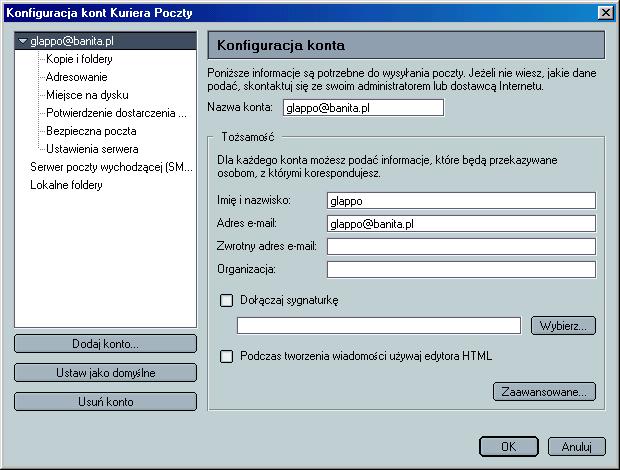Click the Usuń konto button
Image resolution: width=620 pixels, height=470 pixels.
(105, 402)
